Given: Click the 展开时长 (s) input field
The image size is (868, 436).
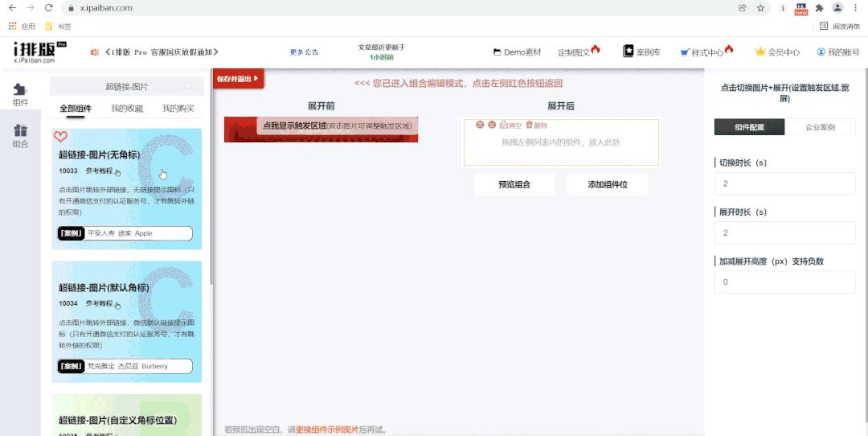Looking at the screenshot, I should [x=785, y=232].
